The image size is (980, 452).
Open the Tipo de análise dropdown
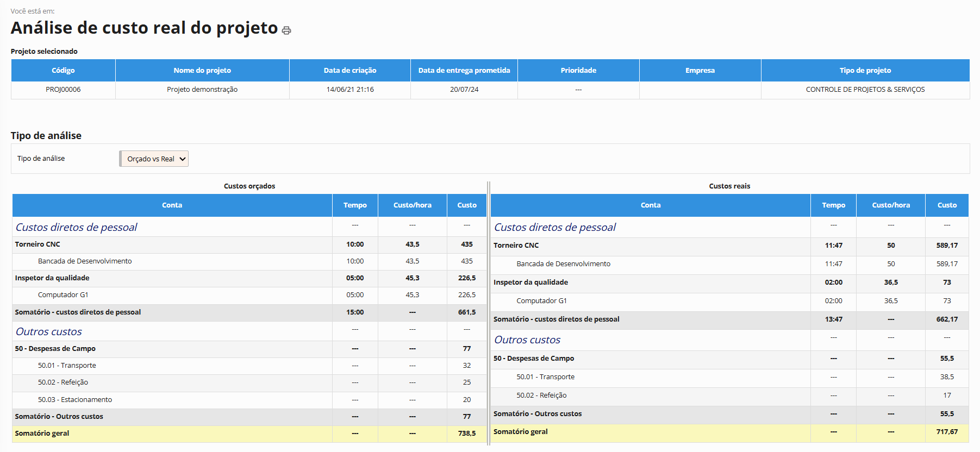click(x=154, y=159)
